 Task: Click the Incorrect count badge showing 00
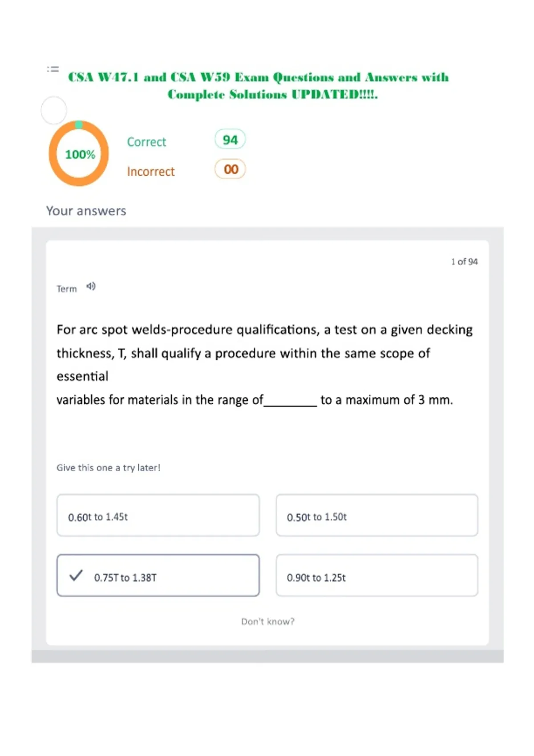click(x=230, y=169)
